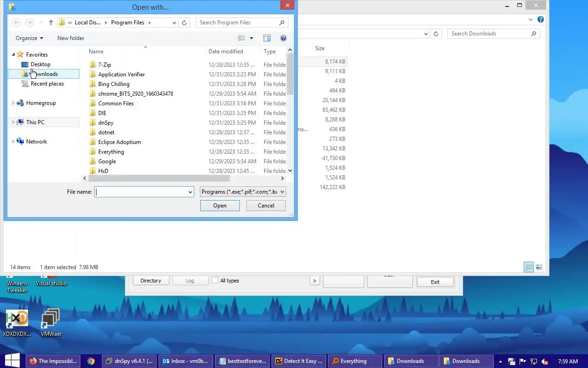Click Program Files in the breadcrumb
The height and width of the screenshot is (368, 588).
128,23
